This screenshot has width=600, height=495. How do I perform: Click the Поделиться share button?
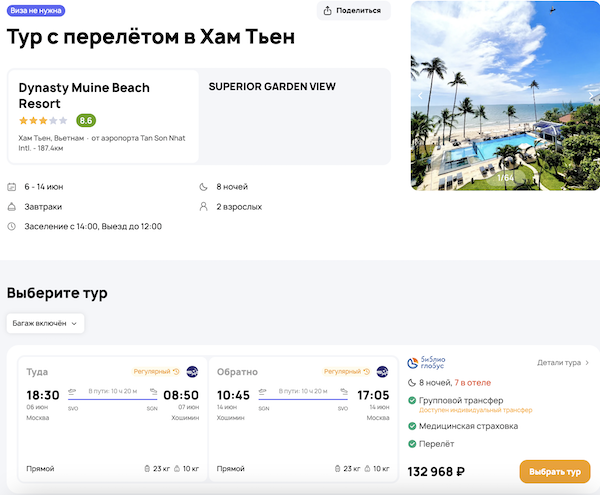pyautogui.click(x=352, y=11)
